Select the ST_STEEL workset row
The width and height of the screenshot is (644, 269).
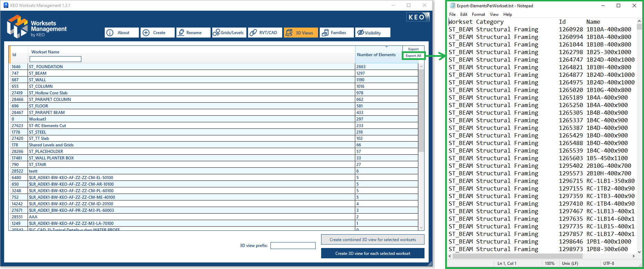[214, 132]
